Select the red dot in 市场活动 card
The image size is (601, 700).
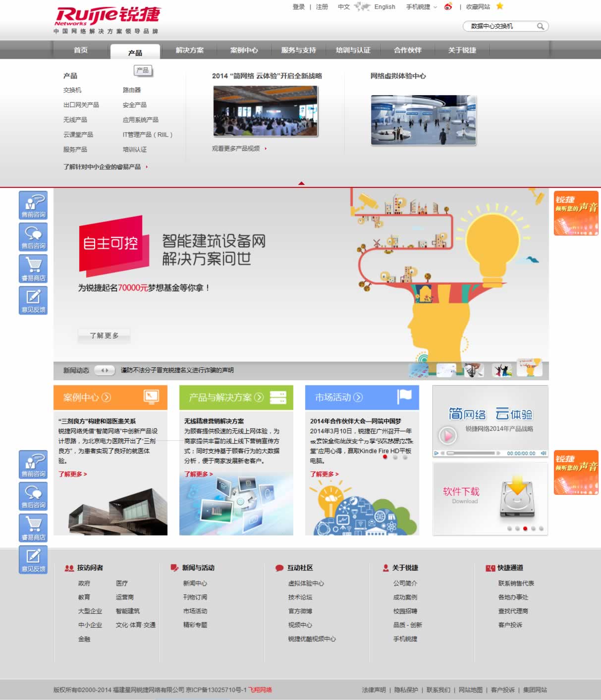(385, 457)
